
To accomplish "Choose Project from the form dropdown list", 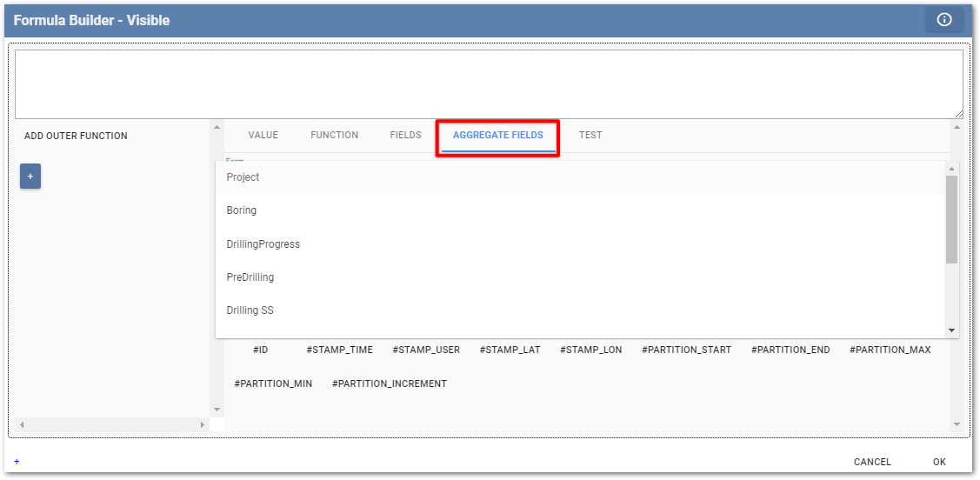I will pyautogui.click(x=579, y=177).
